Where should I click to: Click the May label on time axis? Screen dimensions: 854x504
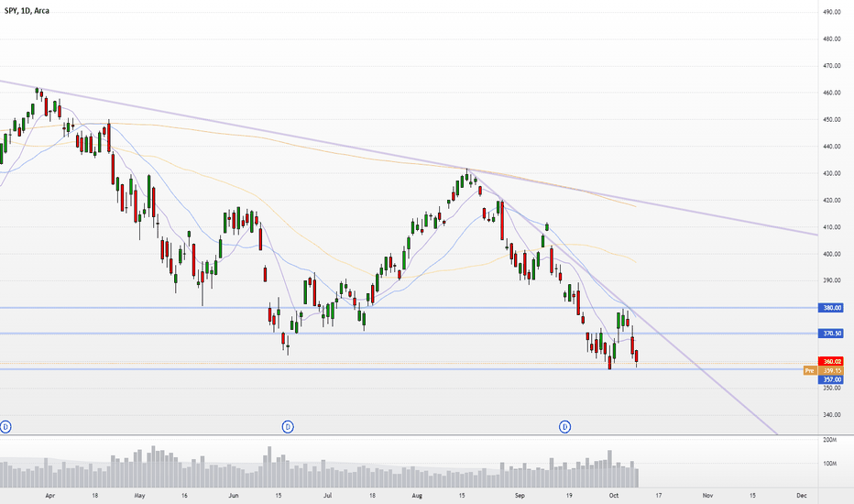pyautogui.click(x=139, y=496)
